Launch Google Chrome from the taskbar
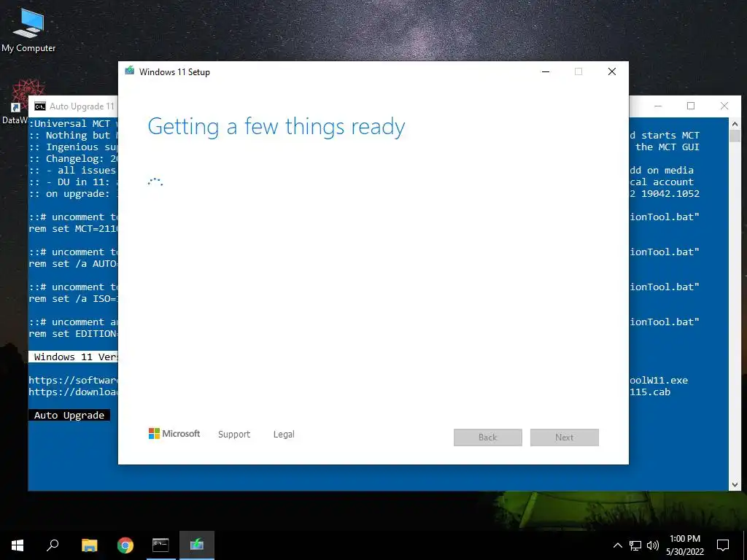This screenshot has height=560, width=747. (125, 545)
